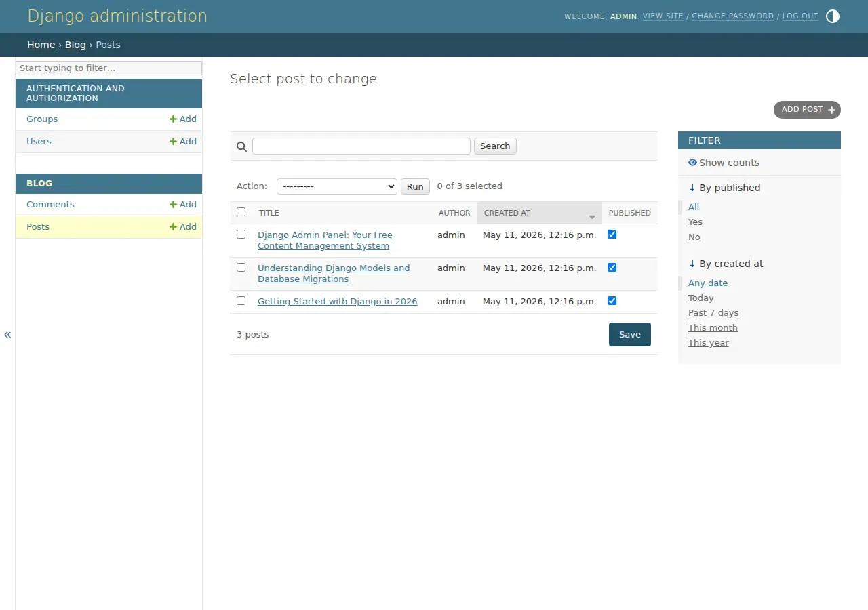The image size is (868, 610).
Task: Go to Blog breadcrumb
Action: (75, 45)
